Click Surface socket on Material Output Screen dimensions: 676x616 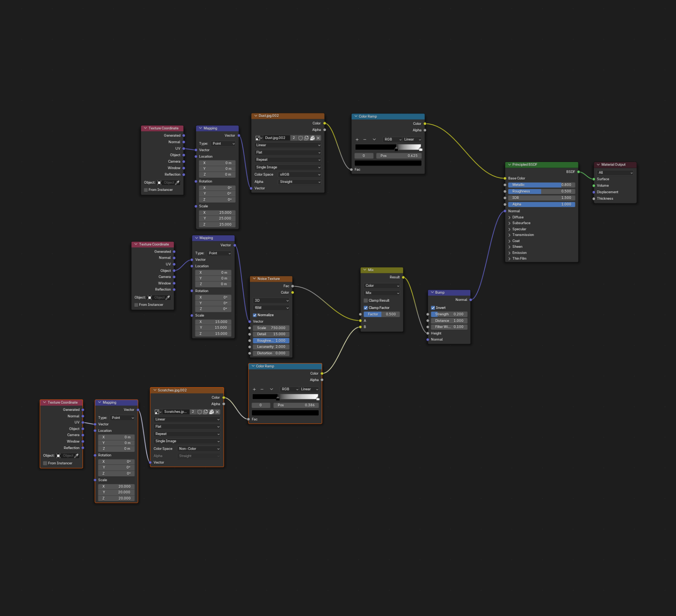(x=594, y=179)
